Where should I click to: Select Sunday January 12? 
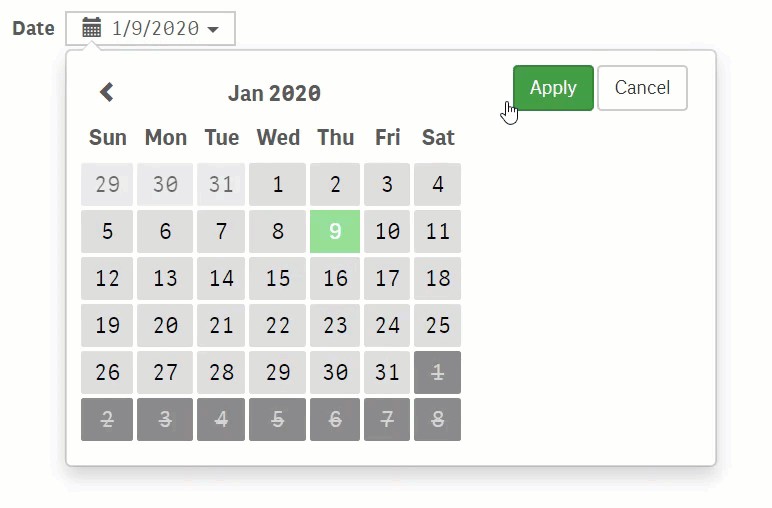(x=107, y=278)
